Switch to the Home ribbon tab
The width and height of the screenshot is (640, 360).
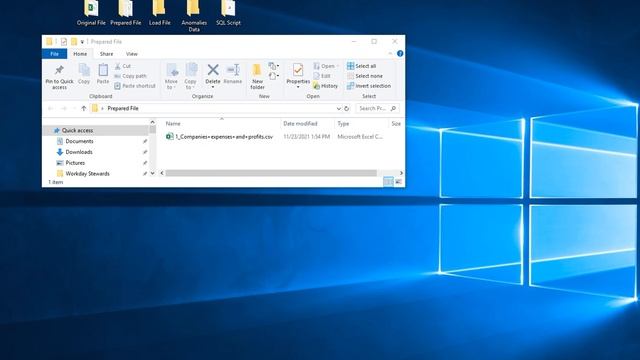[x=80, y=54]
